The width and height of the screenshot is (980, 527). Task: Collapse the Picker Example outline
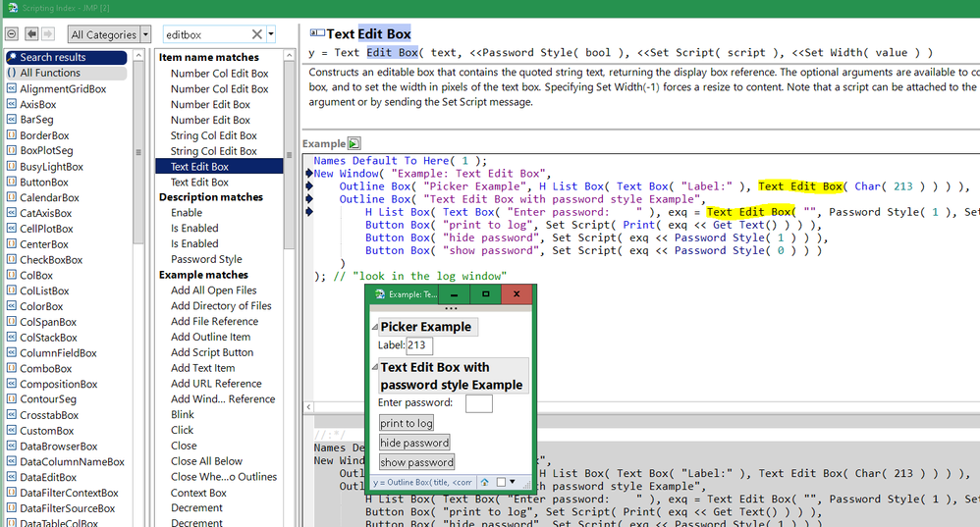coord(374,327)
